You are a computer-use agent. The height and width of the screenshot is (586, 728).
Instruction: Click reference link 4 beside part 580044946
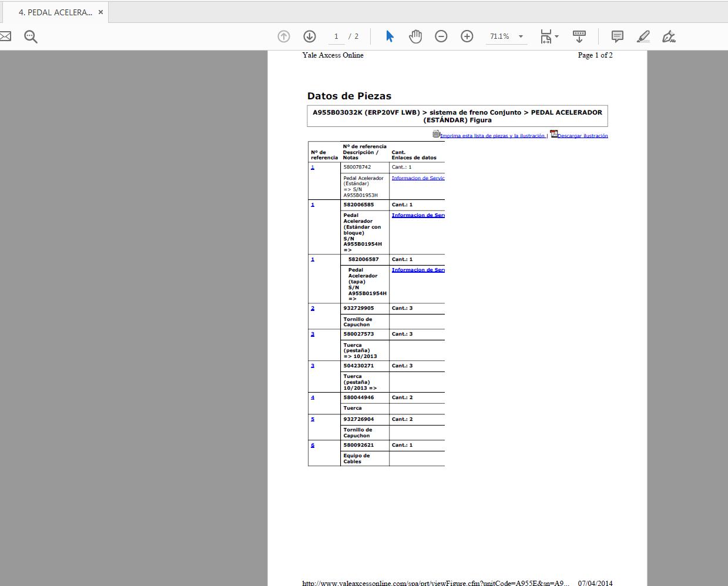click(x=313, y=397)
